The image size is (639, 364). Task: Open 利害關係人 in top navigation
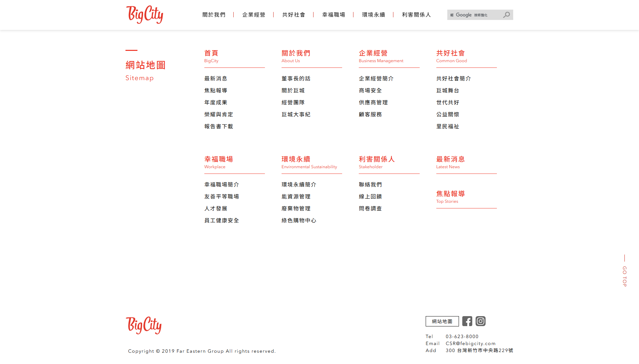click(416, 15)
